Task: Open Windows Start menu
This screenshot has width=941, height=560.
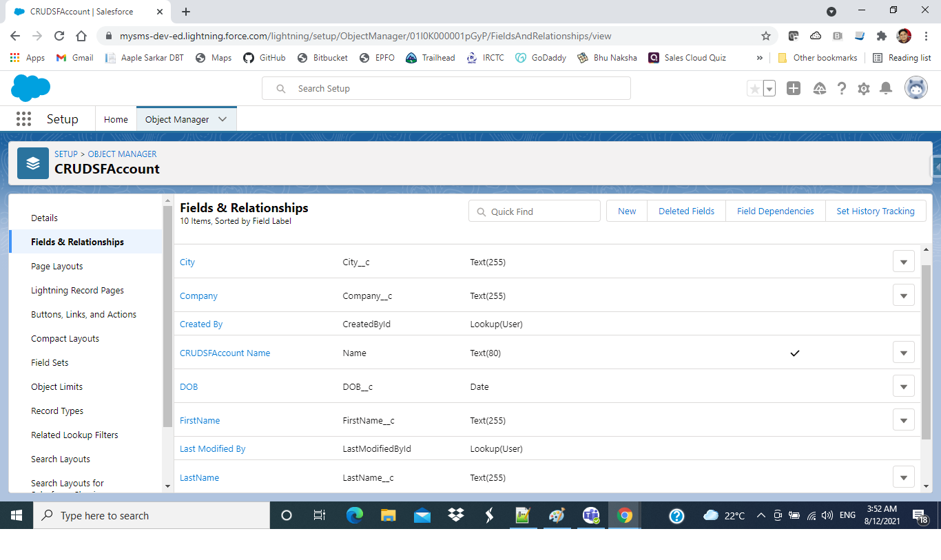Action: pos(17,515)
